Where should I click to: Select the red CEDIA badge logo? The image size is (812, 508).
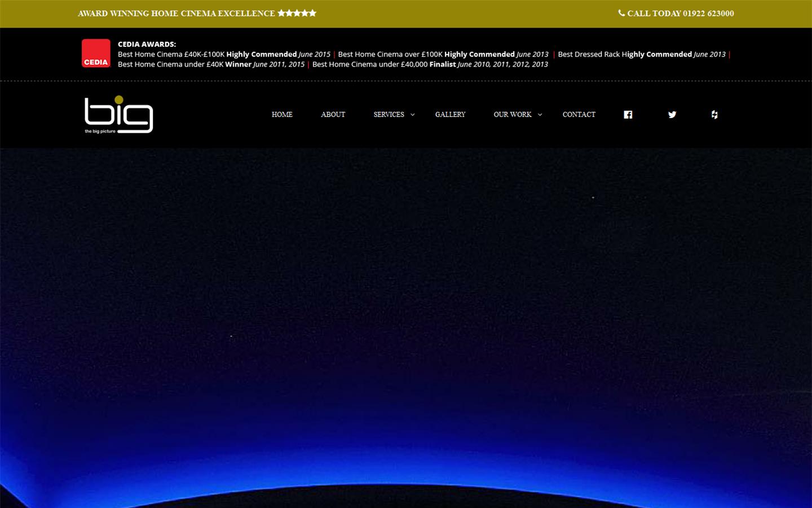coord(95,53)
